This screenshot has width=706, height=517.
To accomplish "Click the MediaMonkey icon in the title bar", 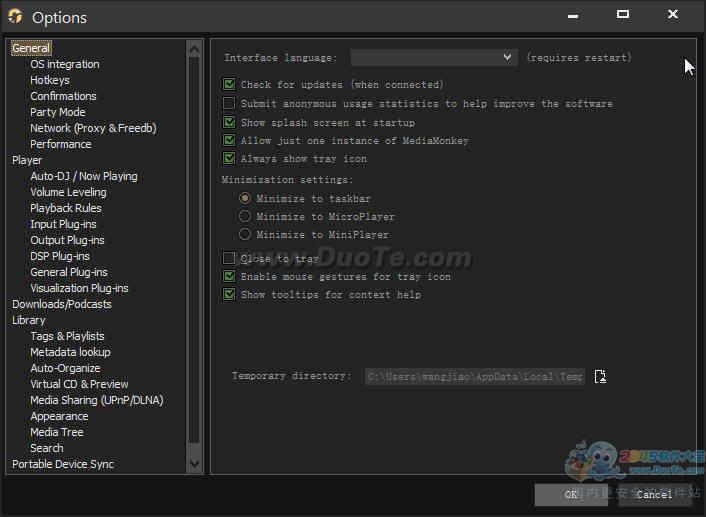I will click(15, 16).
